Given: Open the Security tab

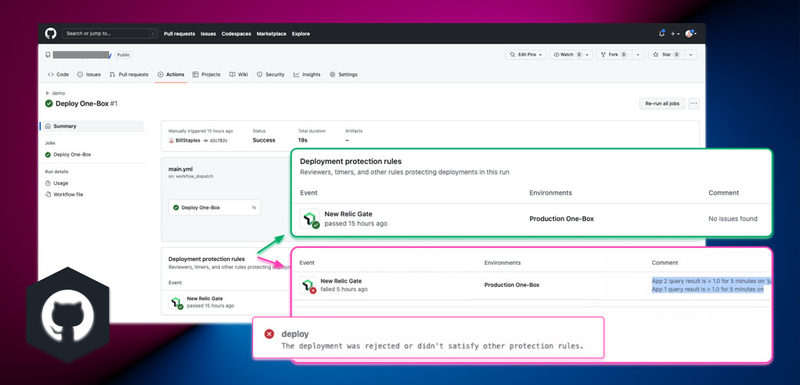Looking at the screenshot, I should (x=270, y=74).
